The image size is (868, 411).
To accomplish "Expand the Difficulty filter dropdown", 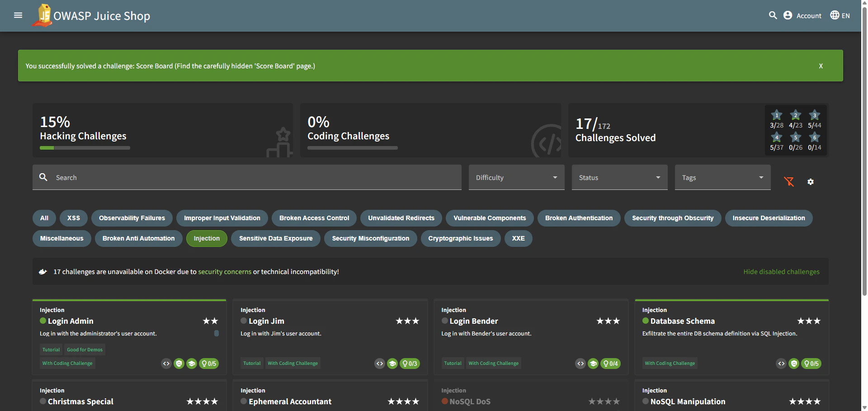I will [x=517, y=177].
